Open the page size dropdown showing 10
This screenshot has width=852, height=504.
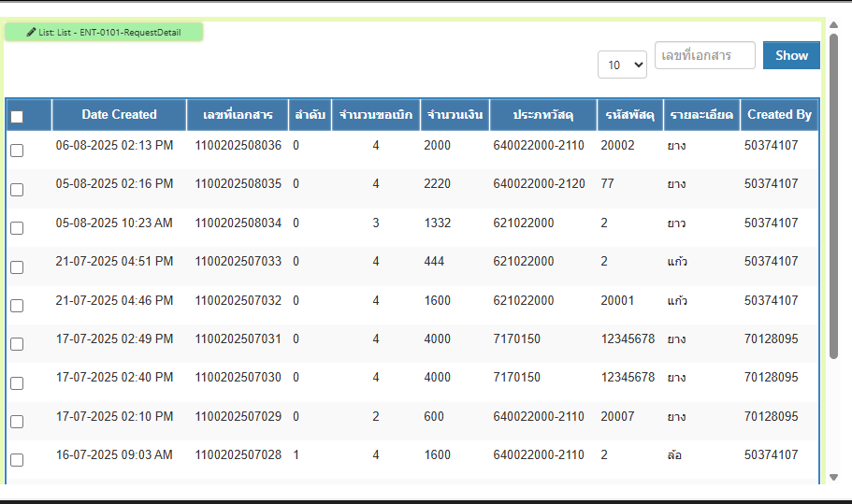(622, 65)
